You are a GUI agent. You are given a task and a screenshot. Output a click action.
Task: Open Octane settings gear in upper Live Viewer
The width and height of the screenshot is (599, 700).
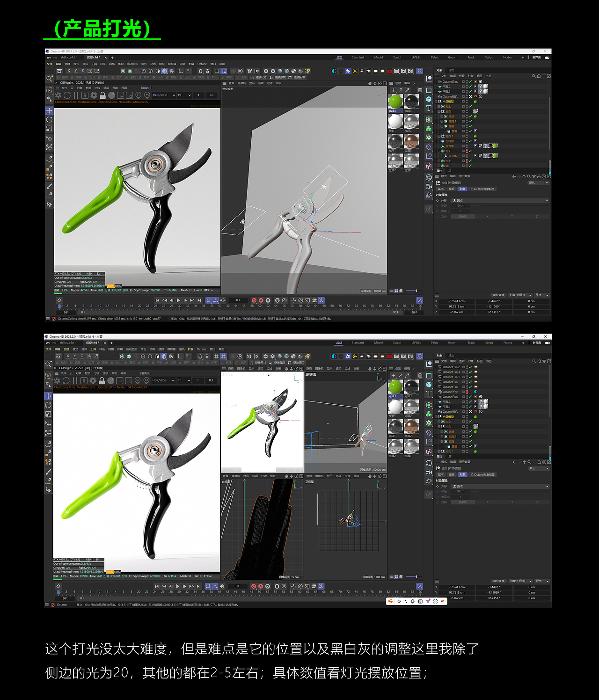click(x=94, y=95)
